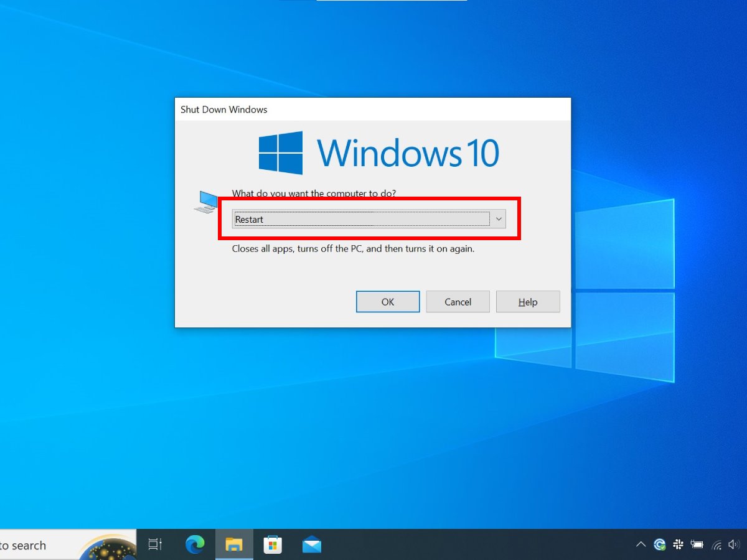The image size is (747, 560).
Task: Open the Mail app on taskbar
Action: pyautogui.click(x=312, y=546)
